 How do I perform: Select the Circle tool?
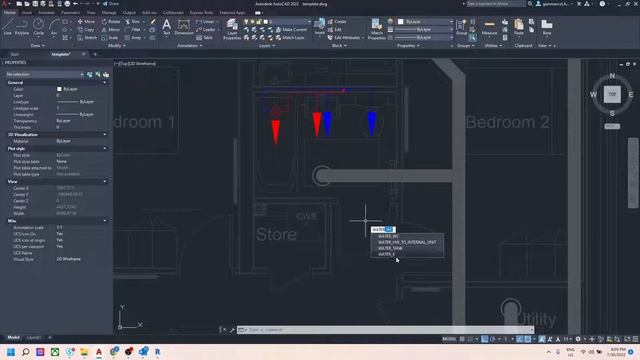[38, 27]
